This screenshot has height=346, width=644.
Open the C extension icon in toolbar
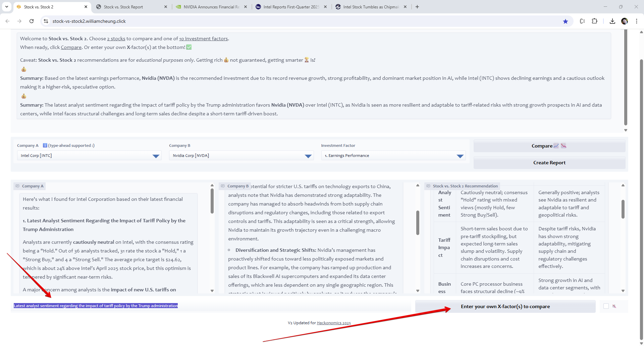[x=582, y=21]
